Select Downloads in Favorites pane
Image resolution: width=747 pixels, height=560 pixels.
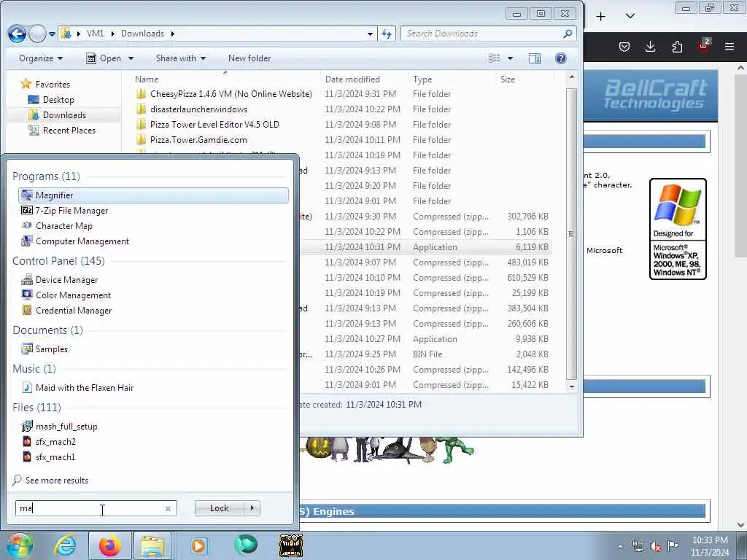pos(64,114)
